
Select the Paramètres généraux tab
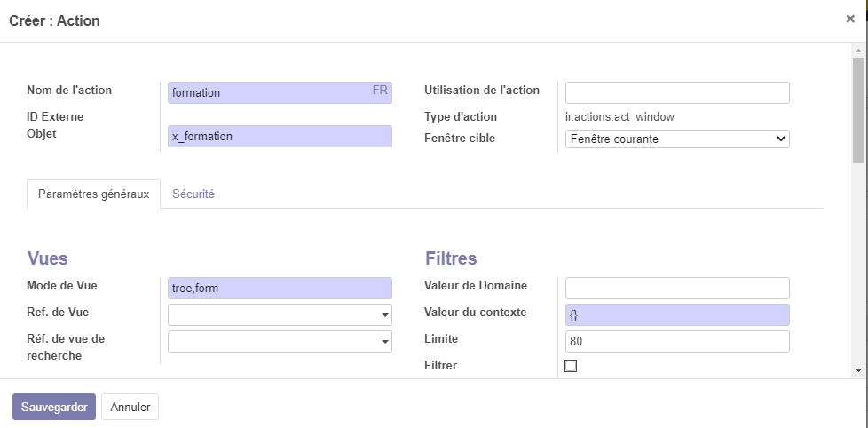pyautogui.click(x=93, y=194)
